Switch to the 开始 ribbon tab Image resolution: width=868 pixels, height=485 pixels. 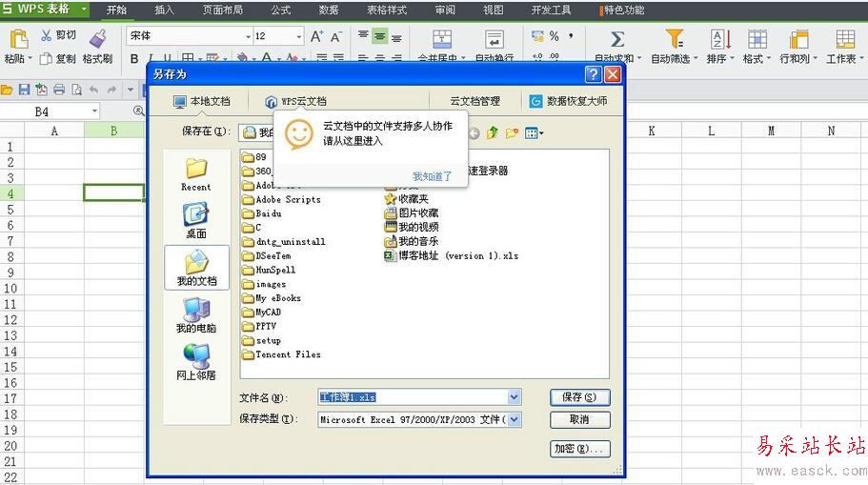pyautogui.click(x=116, y=10)
